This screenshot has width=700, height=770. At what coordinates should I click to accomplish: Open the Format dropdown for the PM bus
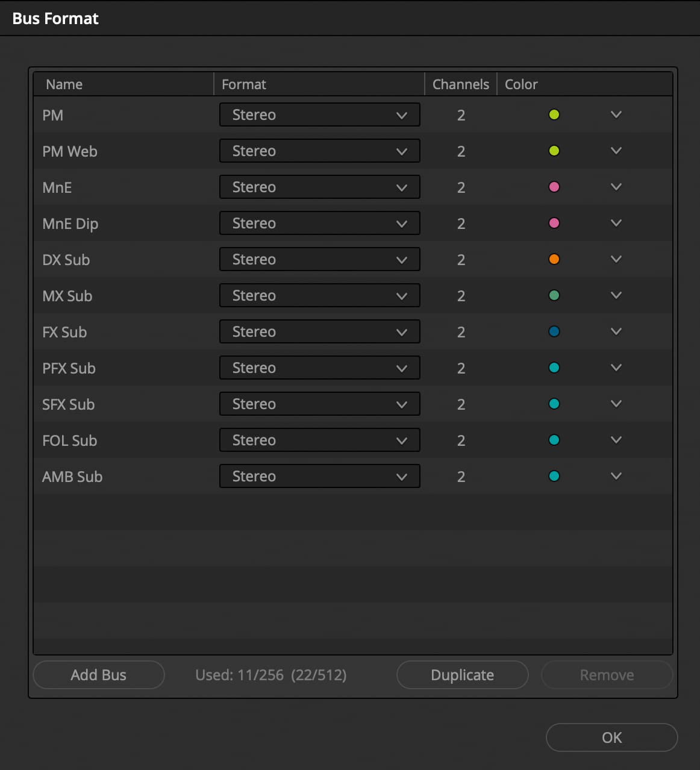coord(319,114)
